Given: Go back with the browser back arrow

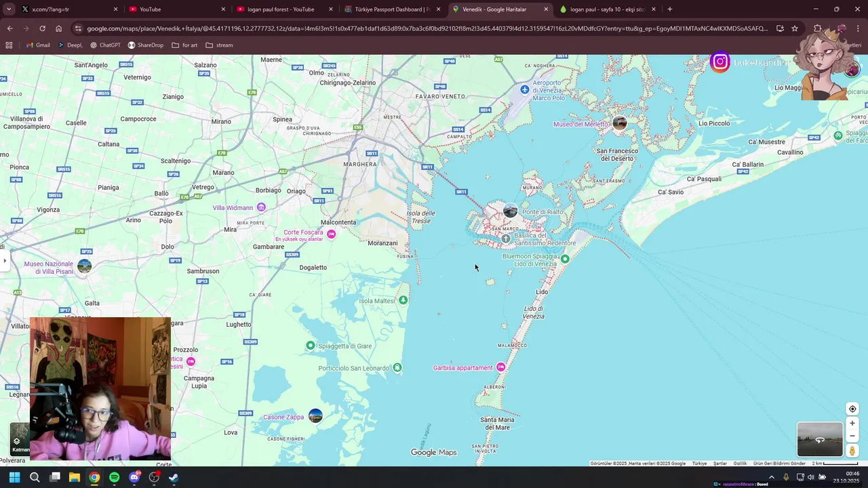Looking at the screenshot, I should (x=9, y=28).
